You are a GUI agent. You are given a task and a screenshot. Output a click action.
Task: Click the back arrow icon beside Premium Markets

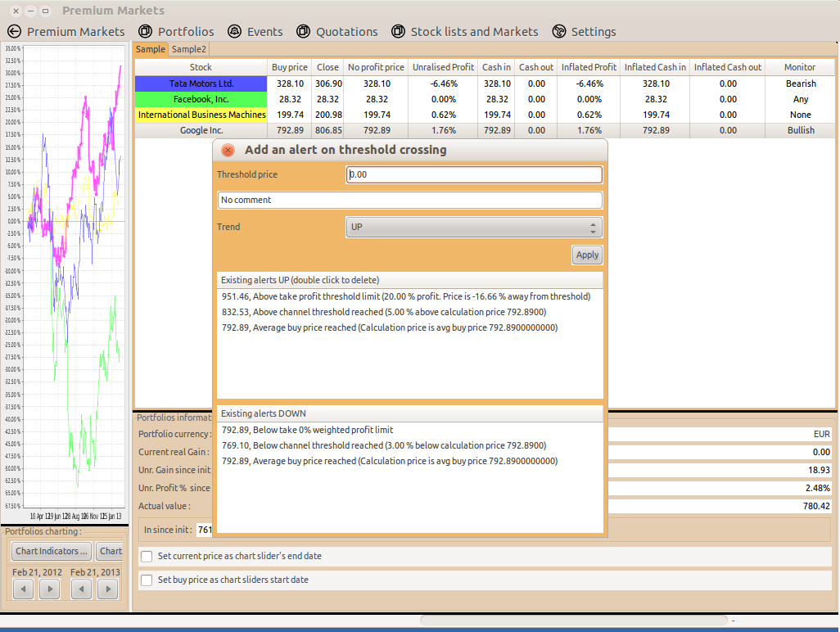point(15,32)
